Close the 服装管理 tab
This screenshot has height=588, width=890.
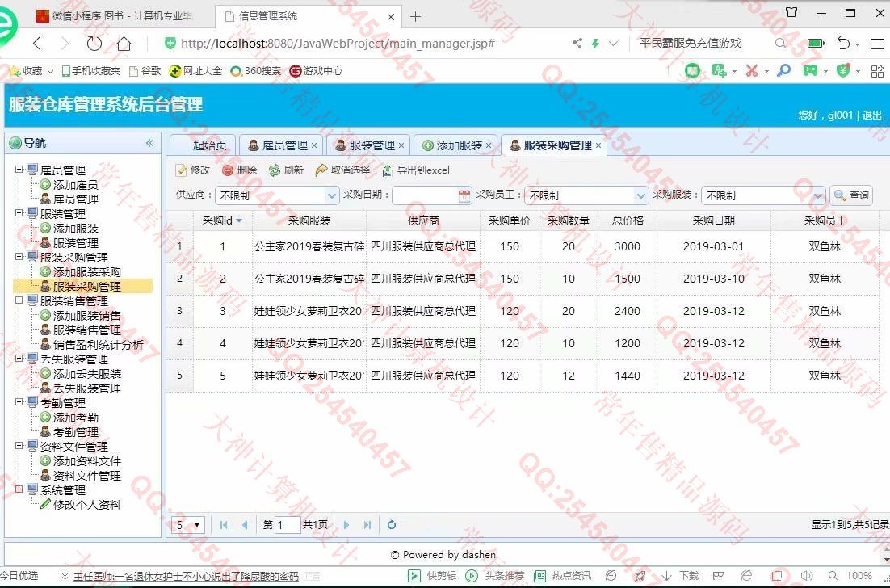(401, 145)
